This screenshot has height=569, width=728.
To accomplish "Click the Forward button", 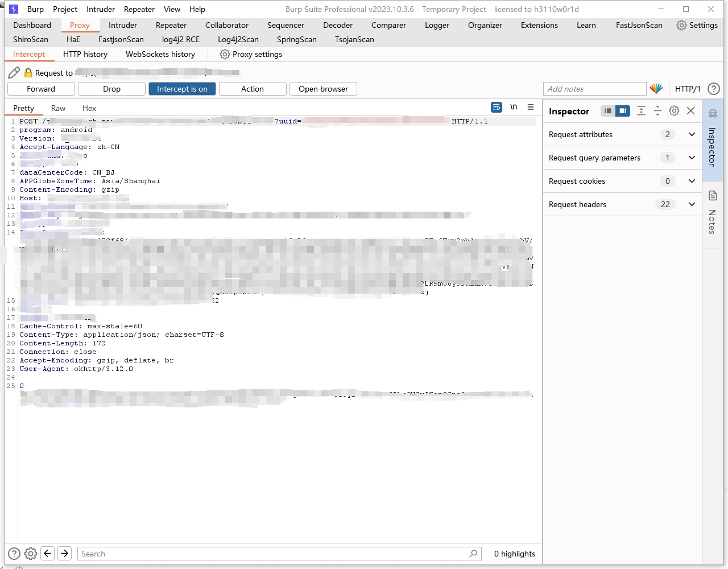I will click(41, 89).
